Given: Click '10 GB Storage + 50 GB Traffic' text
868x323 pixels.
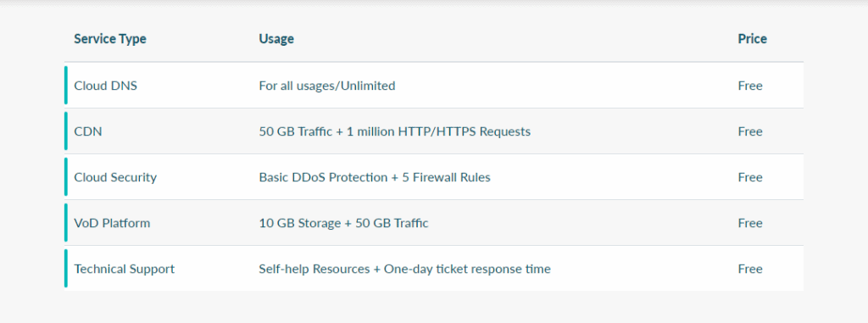Looking at the screenshot, I should click(344, 223).
